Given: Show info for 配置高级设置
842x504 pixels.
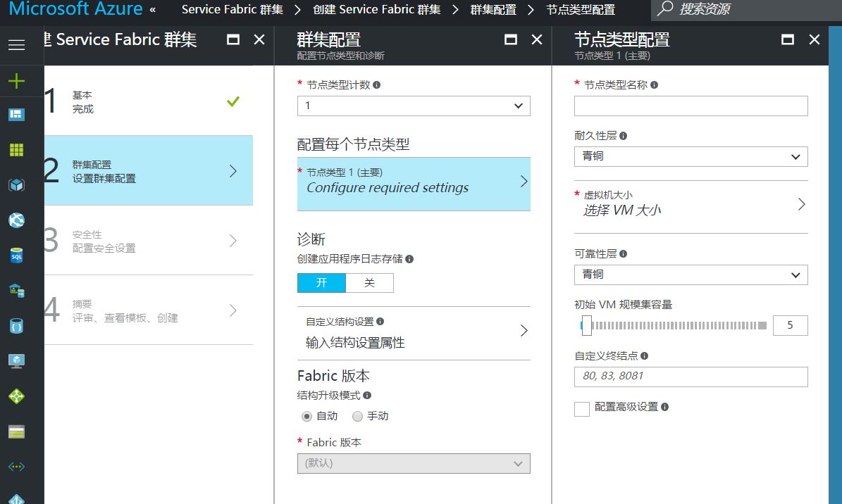Looking at the screenshot, I should click(x=665, y=407).
